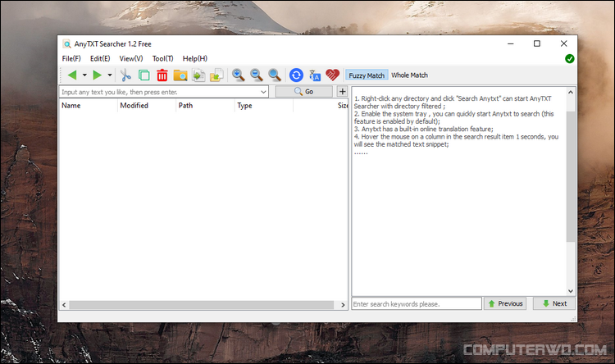The width and height of the screenshot is (615, 364).
Task: Click the export file icon with the green arrow
Action: pos(198,75)
